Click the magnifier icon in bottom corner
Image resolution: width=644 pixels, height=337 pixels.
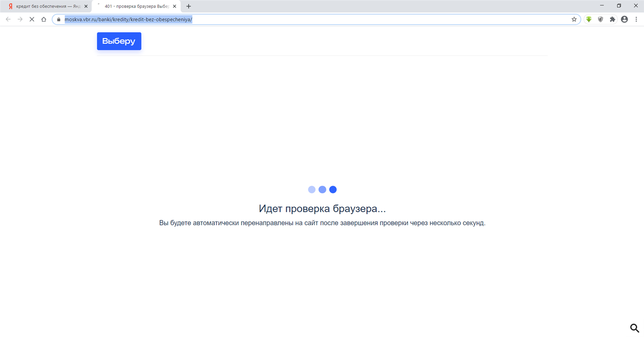pyautogui.click(x=634, y=328)
